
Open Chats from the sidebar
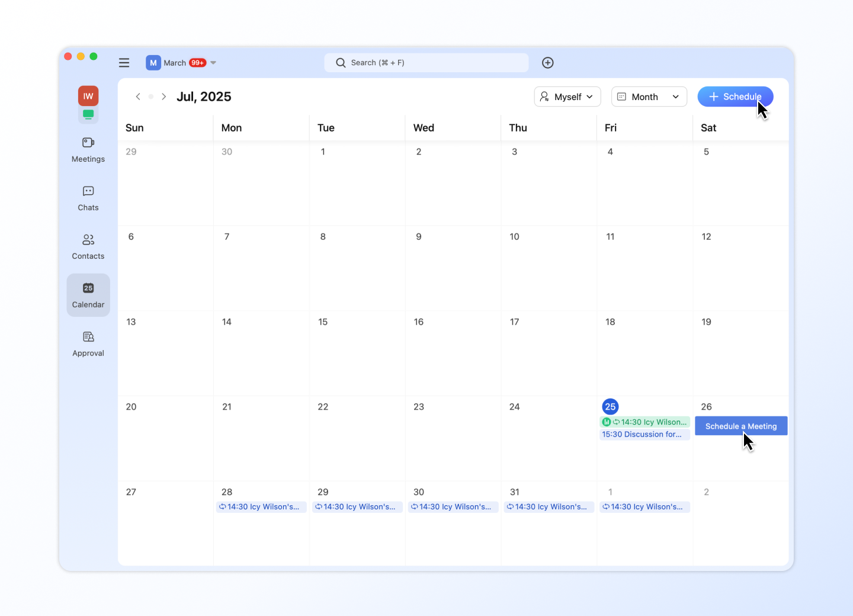tap(88, 198)
